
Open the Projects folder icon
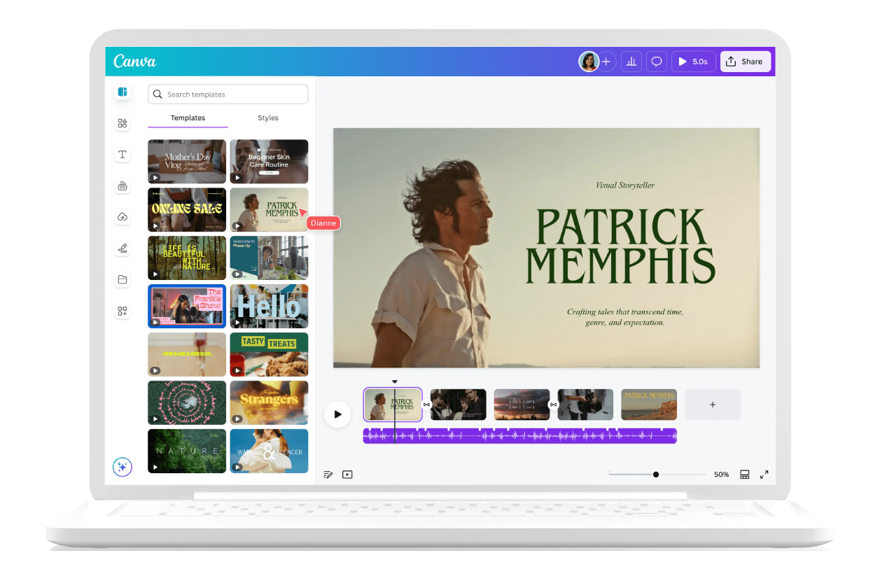point(123,280)
